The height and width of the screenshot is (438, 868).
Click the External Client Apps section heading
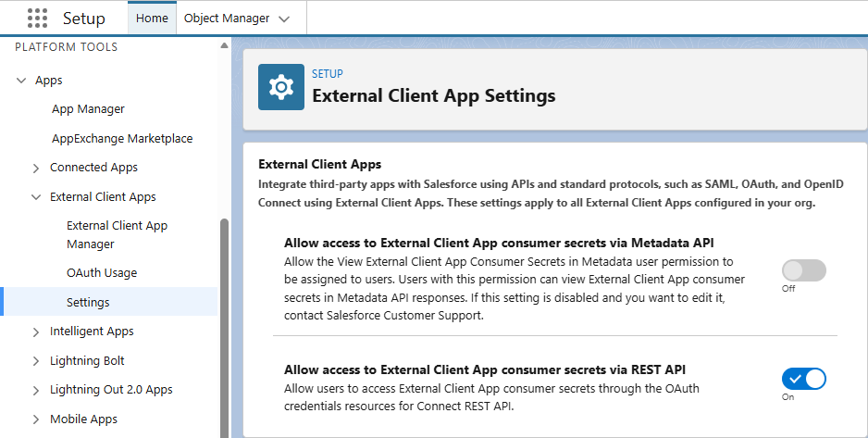pos(319,165)
